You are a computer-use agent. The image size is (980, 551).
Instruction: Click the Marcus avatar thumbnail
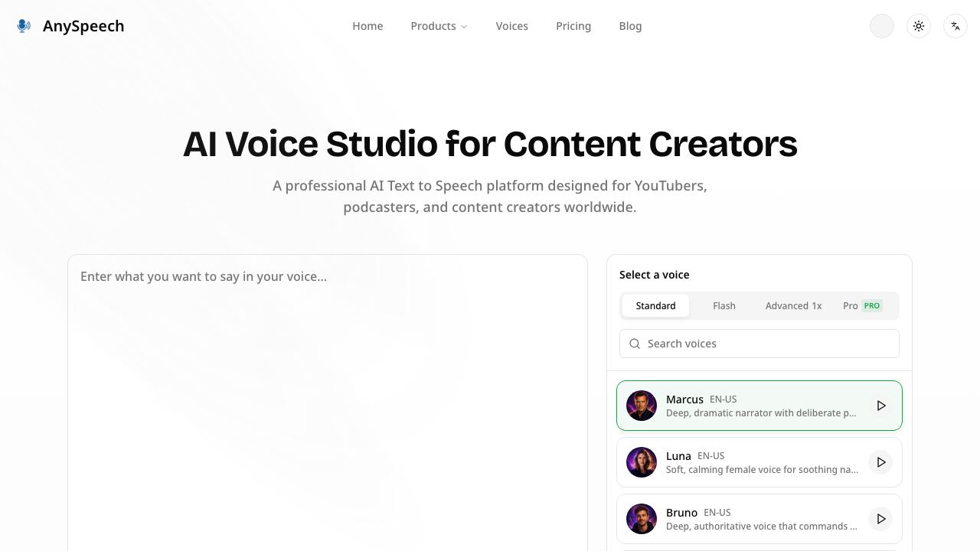click(642, 406)
